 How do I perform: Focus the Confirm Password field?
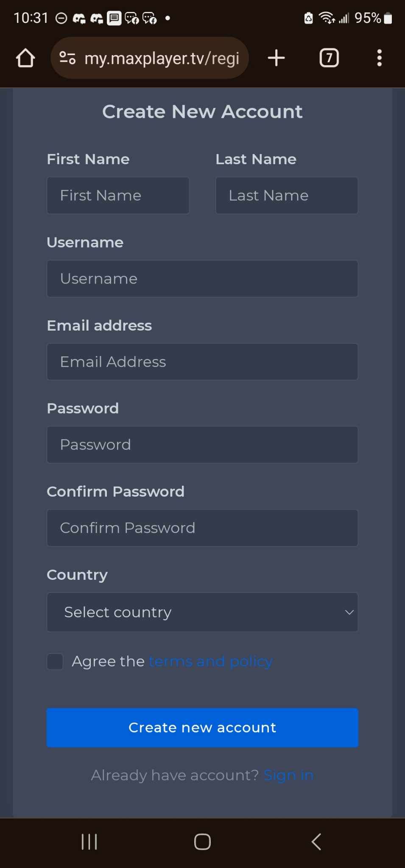(x=202, y=528)
